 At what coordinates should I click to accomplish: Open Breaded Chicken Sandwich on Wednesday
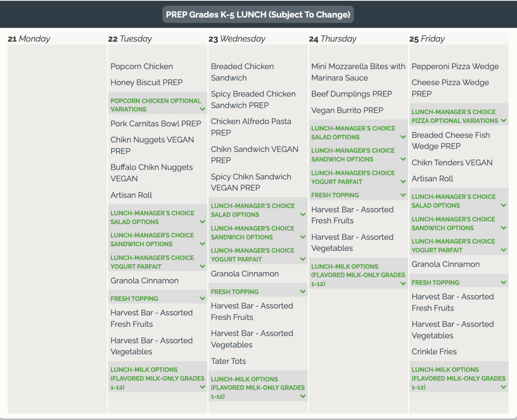243,72
